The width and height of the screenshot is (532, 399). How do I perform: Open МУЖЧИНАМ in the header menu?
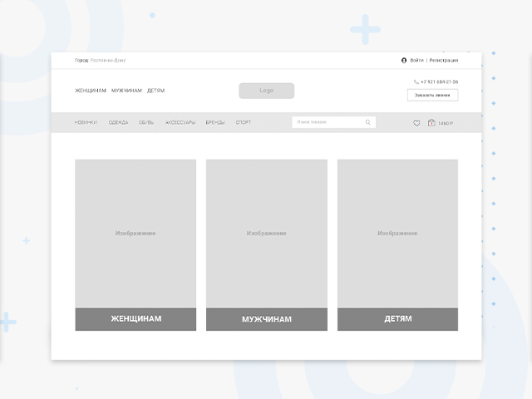point(126,91)
